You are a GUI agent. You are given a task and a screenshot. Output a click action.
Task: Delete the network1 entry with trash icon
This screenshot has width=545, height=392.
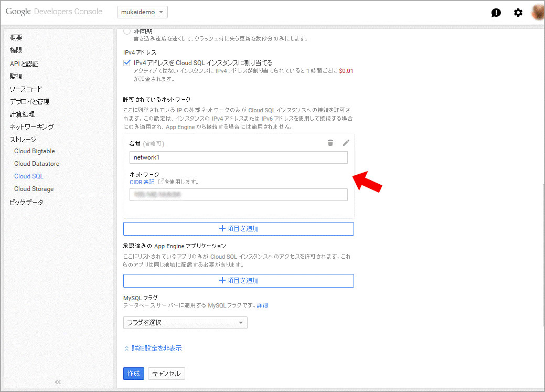(330, 143)
